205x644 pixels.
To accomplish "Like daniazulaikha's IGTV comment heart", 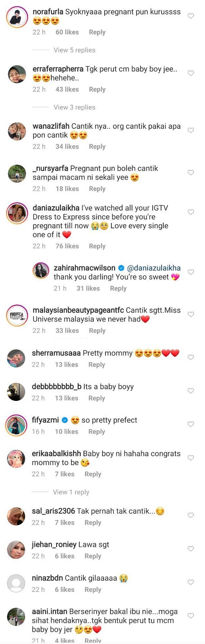I will pyautogui.click(x=191, y=212).
